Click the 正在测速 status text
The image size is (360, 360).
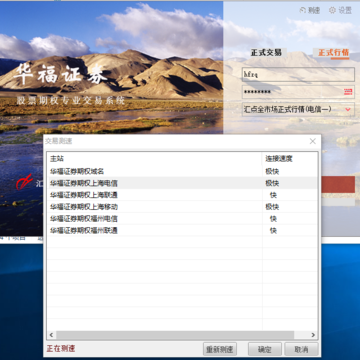pos(61,349)
